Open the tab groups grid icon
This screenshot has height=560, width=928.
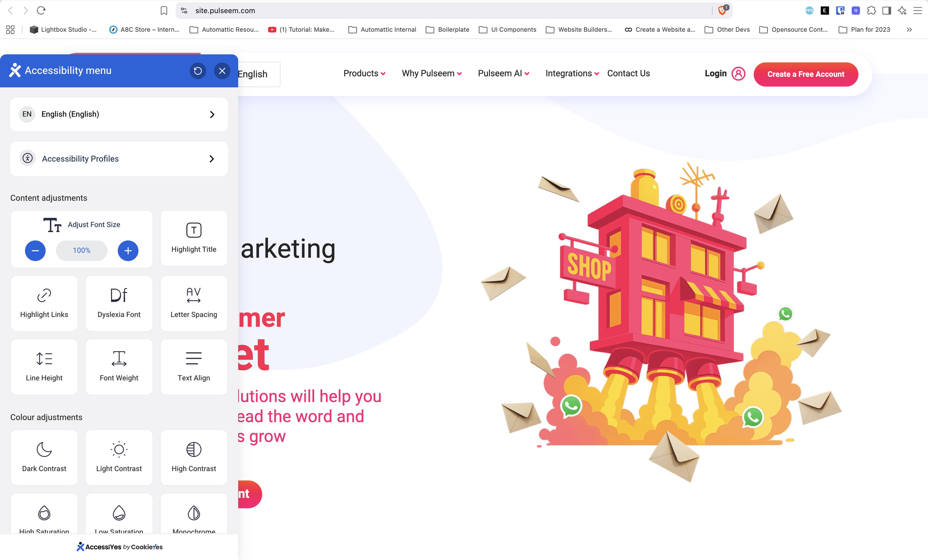[x=10, y=30]
